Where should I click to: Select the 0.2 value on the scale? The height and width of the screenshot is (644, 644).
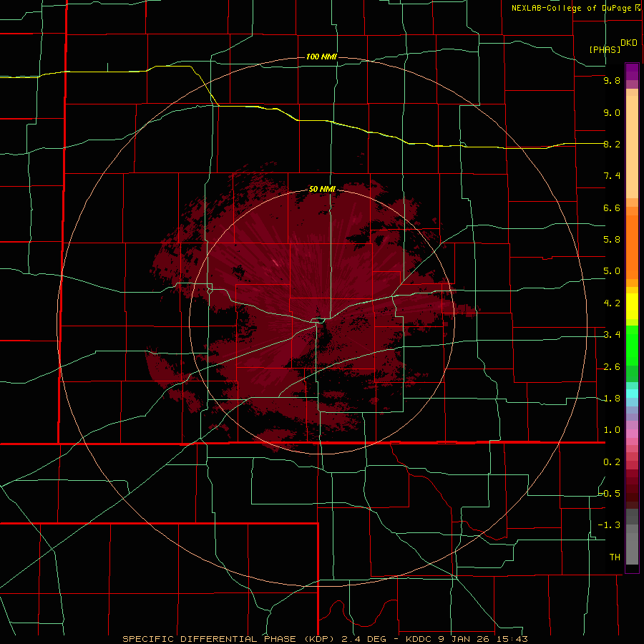pyautogui.click(x=612, y=462)
